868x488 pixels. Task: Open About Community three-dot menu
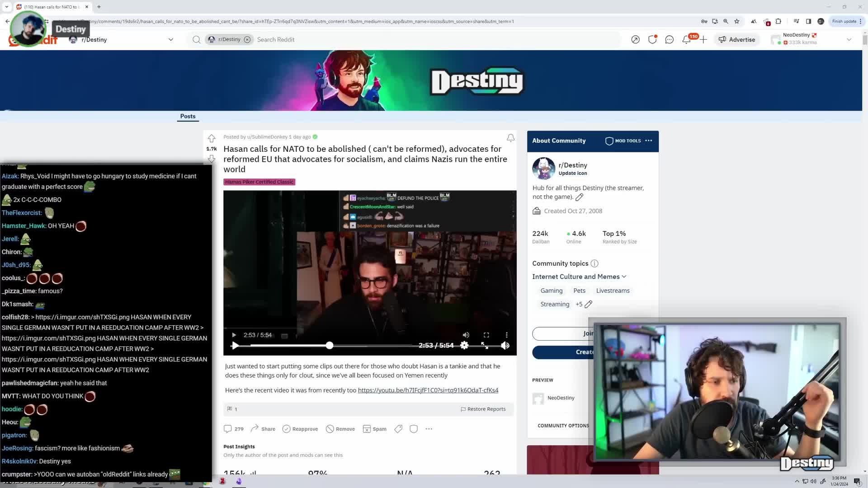[x=649, y=141]
